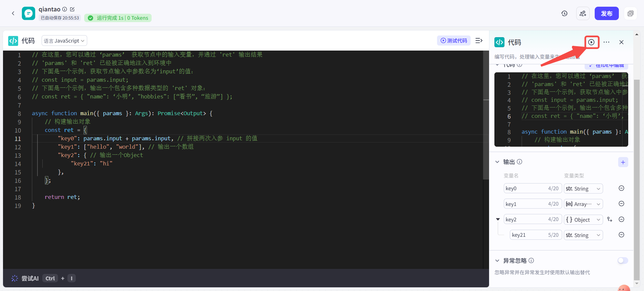Image resolution: width=644 pixels, height=291 pixels.
Task: Show info icon next to qiantao
Action: [x=65, y=9]
